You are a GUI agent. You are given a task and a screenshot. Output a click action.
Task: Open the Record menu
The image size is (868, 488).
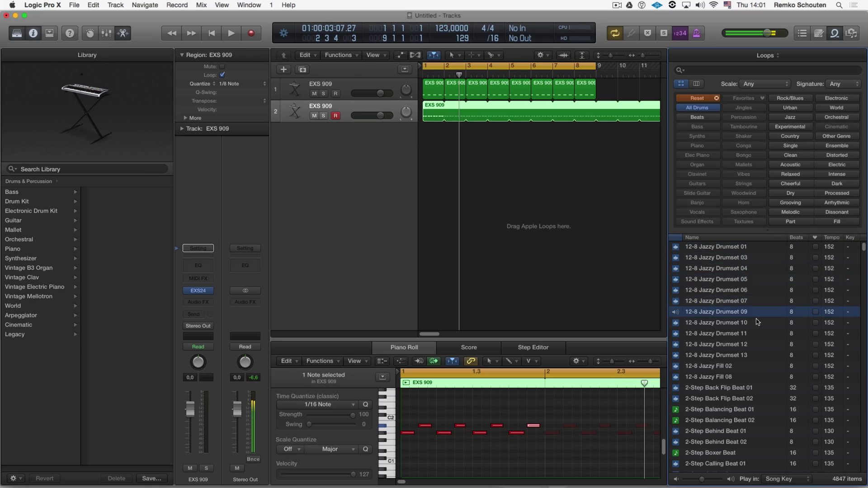pos(177,5)
